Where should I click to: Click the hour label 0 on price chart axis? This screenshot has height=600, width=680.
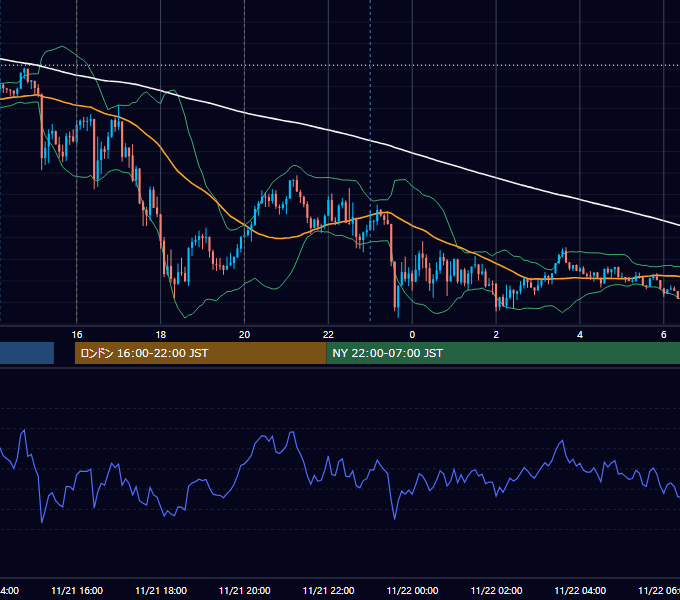[412, 334]
